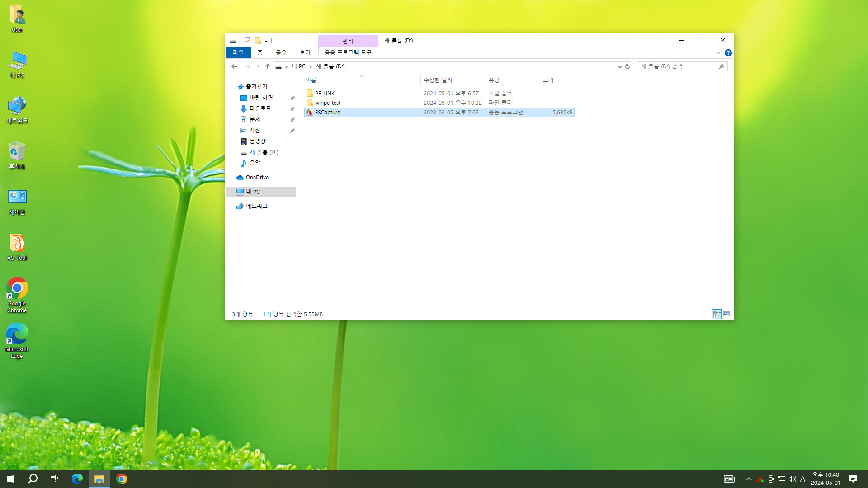Open the taskbar clock and date
Image resolution: width=868 pixels, height=488 pixels.
[826, 479]
